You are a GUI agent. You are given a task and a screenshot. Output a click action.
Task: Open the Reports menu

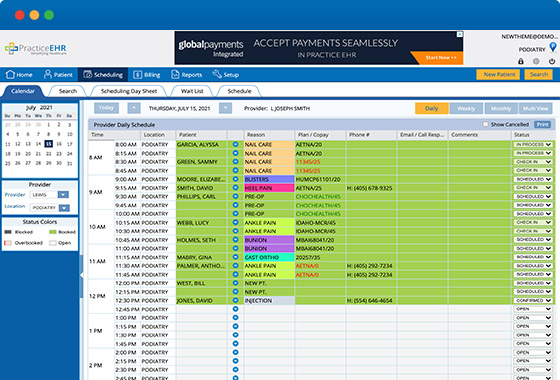[186, 75]
